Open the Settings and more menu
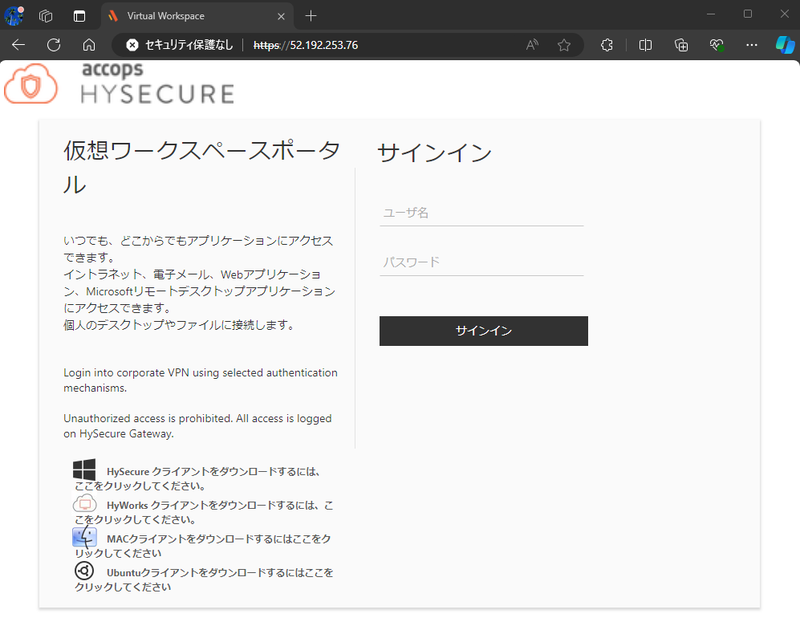 751,45
